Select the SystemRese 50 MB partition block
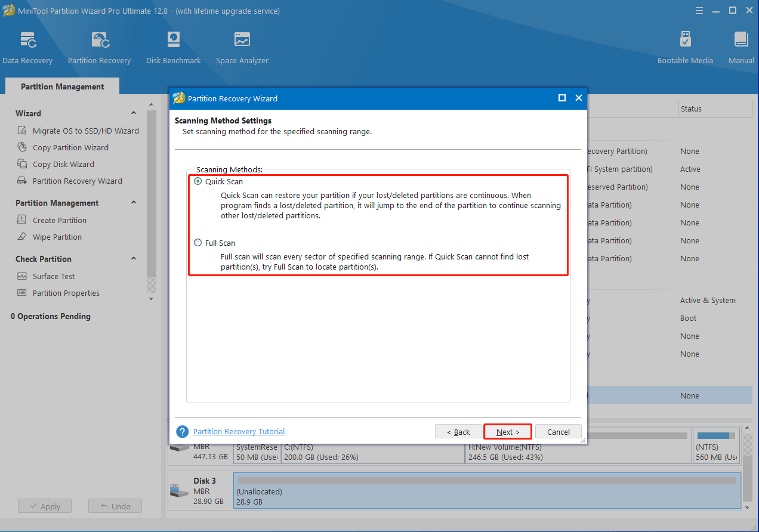 [257, 446]
